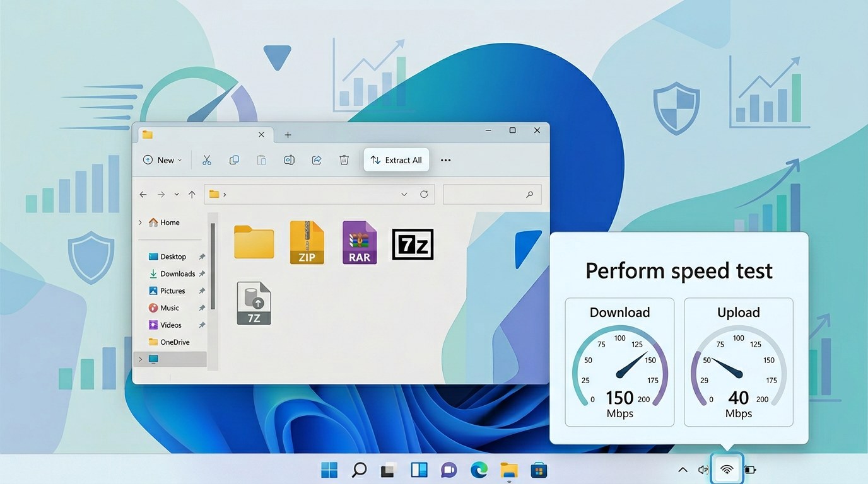The image size is (868, 484).
Task: Open the See more options menu
Action: 445,160
